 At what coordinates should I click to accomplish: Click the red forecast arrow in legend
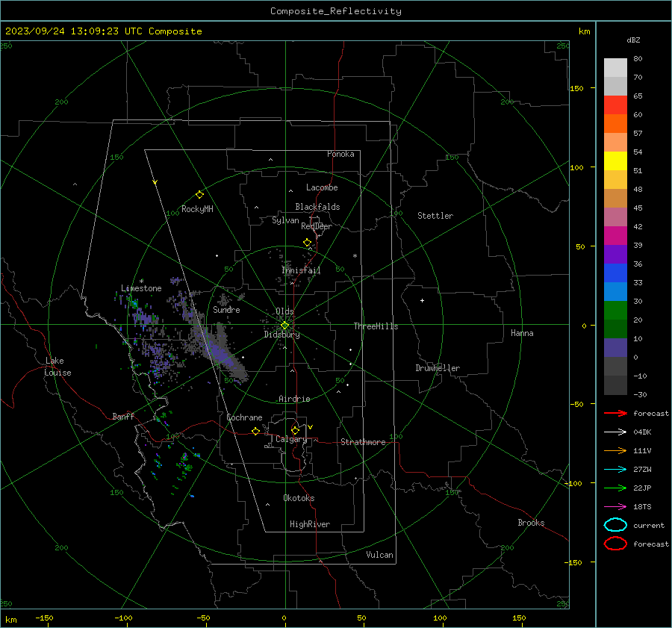(615, 413)
